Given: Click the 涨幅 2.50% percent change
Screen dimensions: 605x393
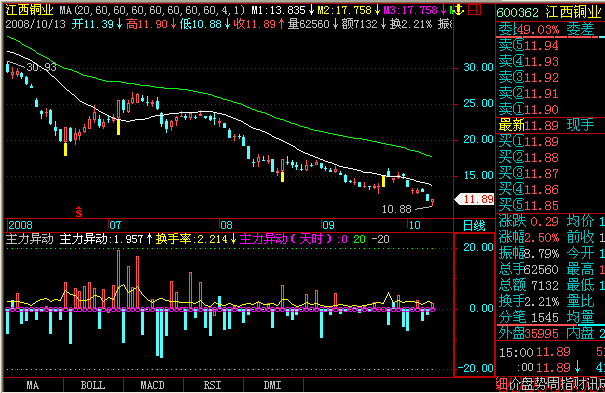Looking at the screenshot, I should (x=529, y=238).
